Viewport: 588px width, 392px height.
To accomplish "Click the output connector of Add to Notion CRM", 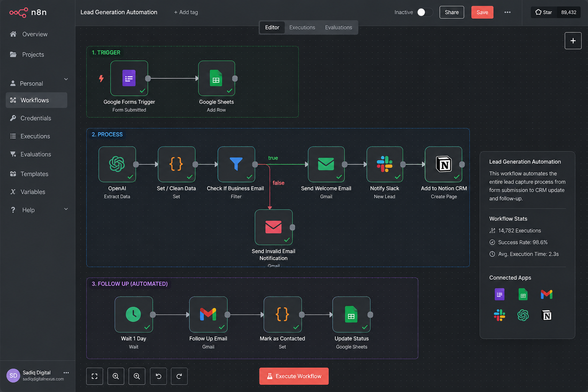I will [x=462, y=164].
